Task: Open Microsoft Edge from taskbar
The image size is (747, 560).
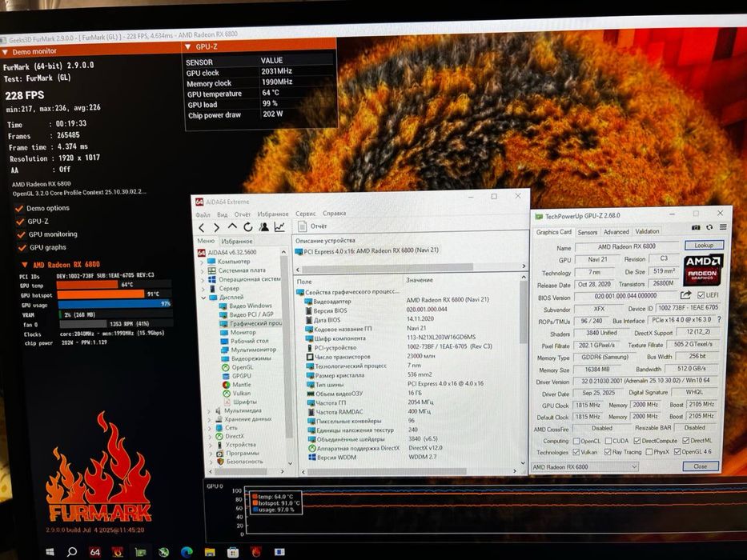Action: point(187,552)
